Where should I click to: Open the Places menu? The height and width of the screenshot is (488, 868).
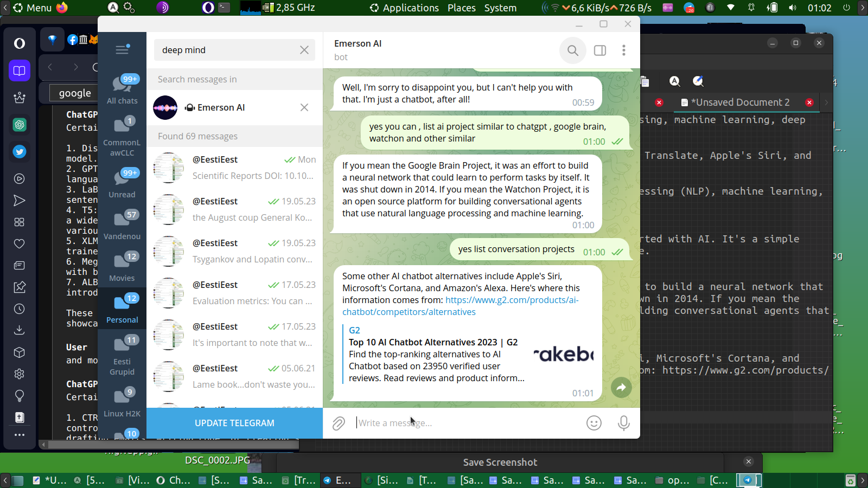pyautogui.click(x=462, y=8)
